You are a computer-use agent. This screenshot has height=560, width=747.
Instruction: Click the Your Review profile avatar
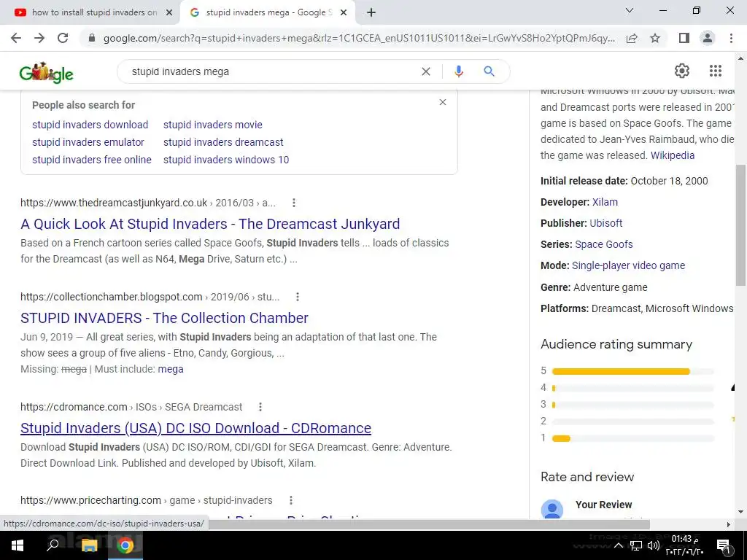tap(552, 509)
